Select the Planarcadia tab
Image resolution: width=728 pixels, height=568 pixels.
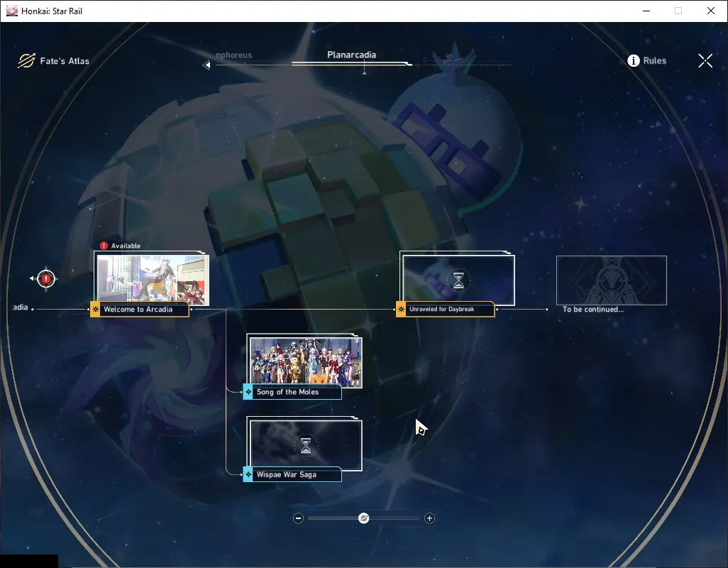(351, 55)
